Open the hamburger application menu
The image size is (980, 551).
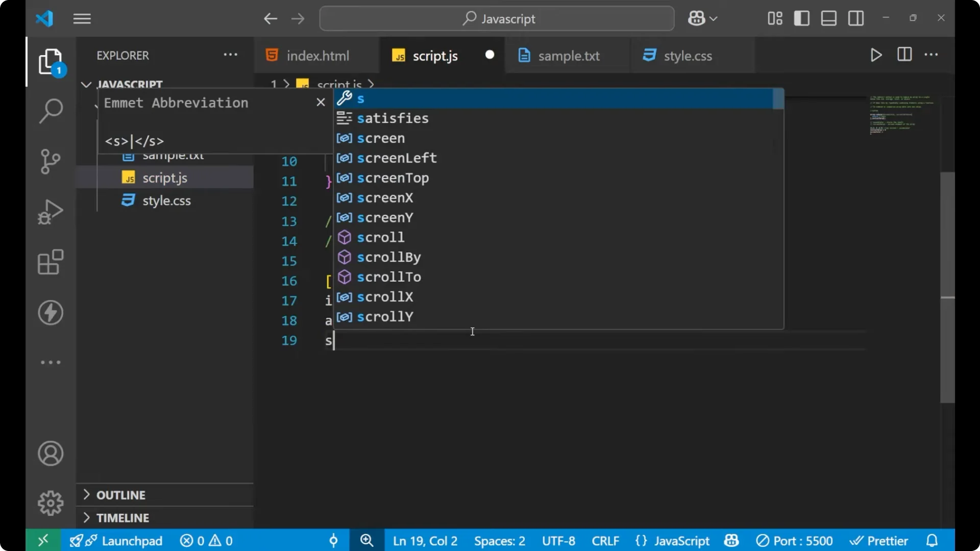pos(82,18)
